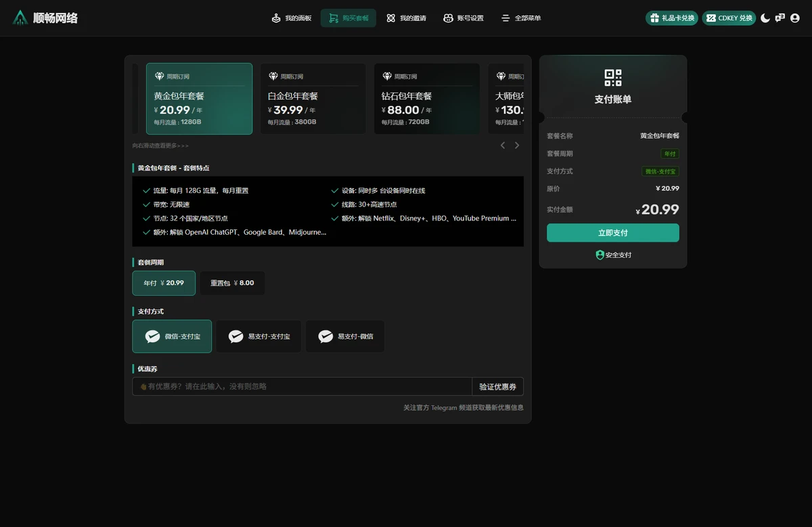Click the 原价 ¥20.99 value

pyautogui.click(x=667, y=189)
